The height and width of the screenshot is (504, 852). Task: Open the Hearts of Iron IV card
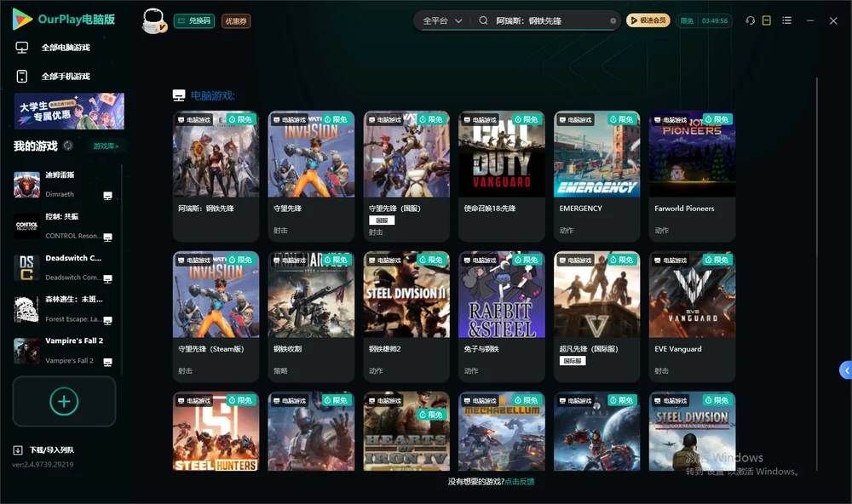[406, 432]
